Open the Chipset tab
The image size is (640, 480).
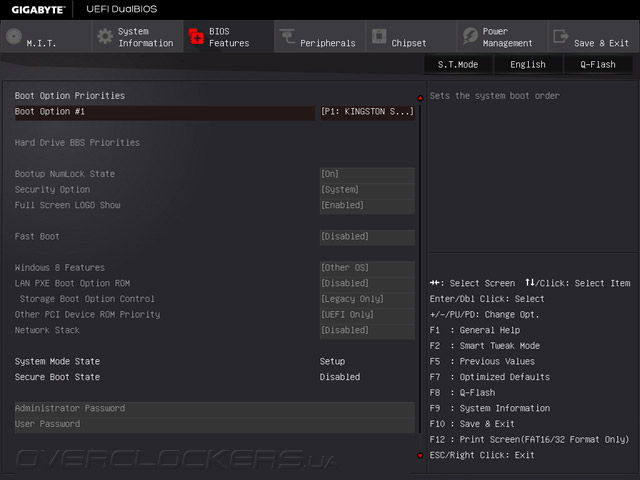411,37
